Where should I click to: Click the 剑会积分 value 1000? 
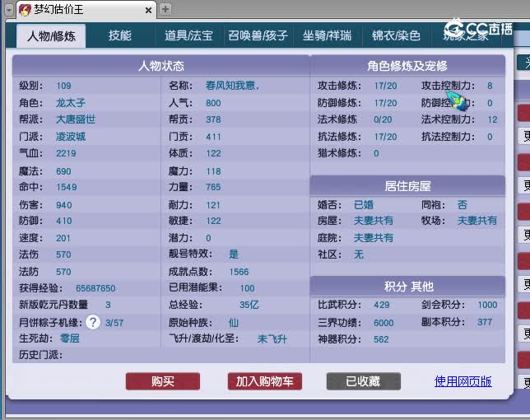pos(487,305)
